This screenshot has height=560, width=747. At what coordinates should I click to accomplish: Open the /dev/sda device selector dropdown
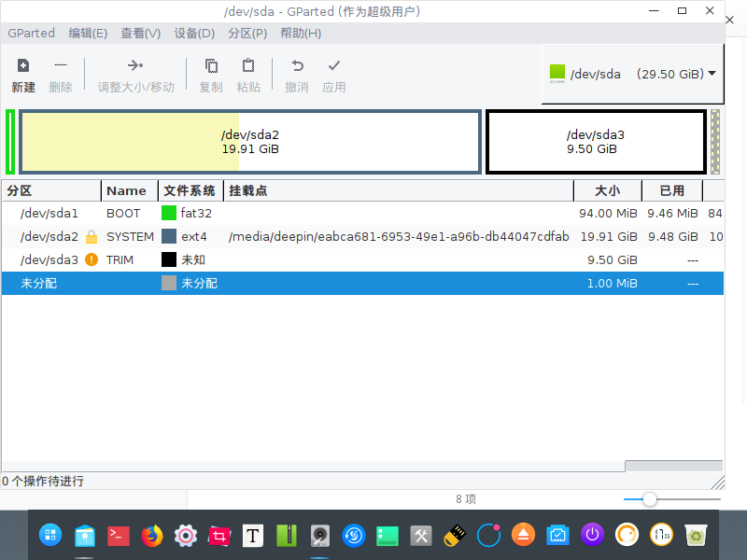coord(633,74)
